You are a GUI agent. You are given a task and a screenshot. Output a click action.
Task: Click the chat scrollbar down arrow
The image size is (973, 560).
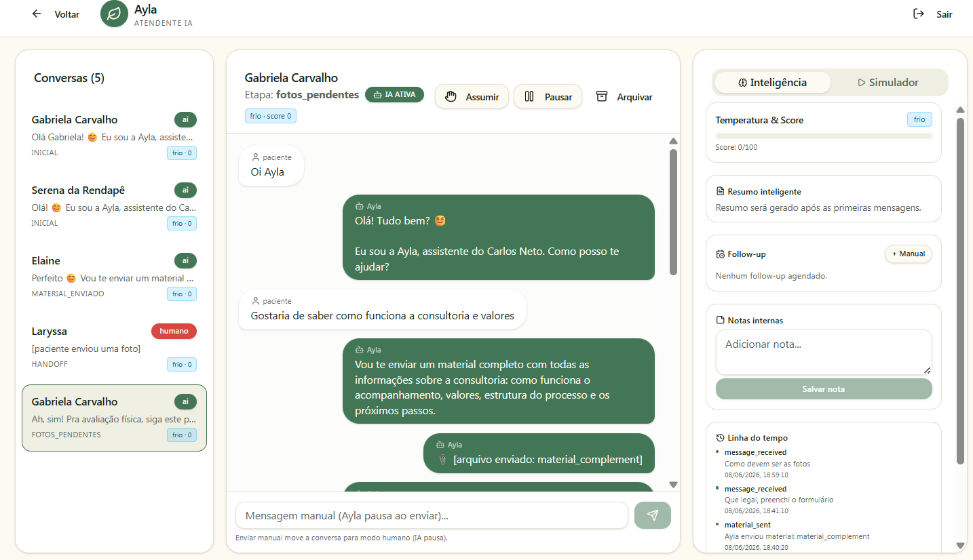coord(673,485)
